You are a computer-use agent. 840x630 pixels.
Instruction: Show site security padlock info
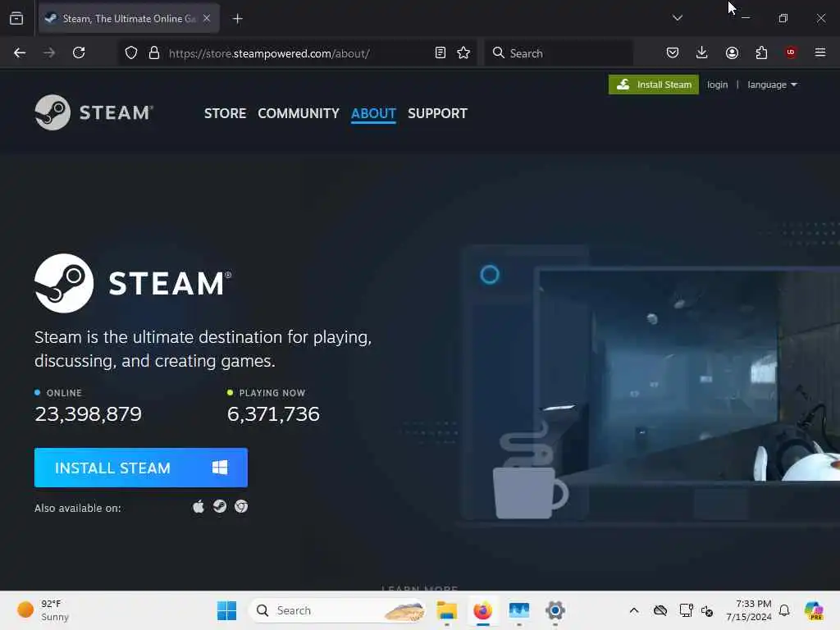point(154,53)
